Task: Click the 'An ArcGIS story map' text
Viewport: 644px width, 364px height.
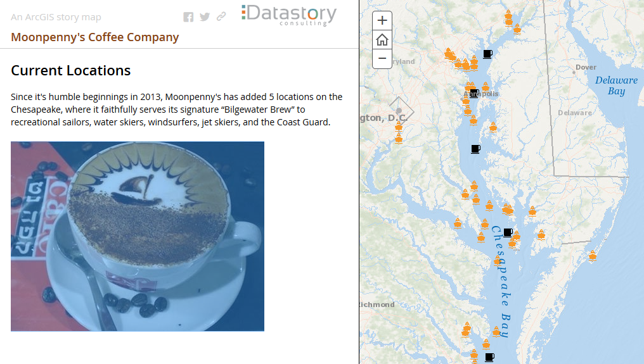Action: coord(56,17)
